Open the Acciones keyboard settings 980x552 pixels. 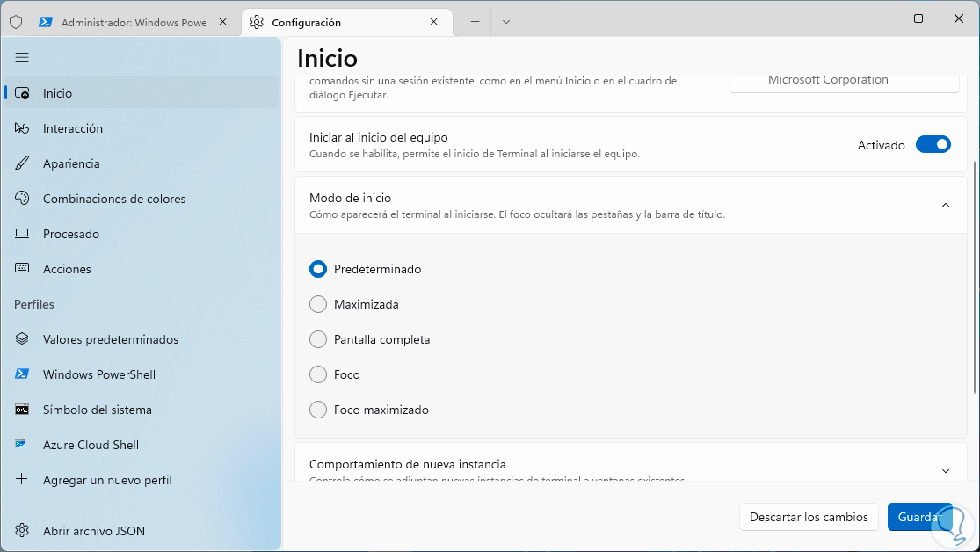click(x=67, y=269)
